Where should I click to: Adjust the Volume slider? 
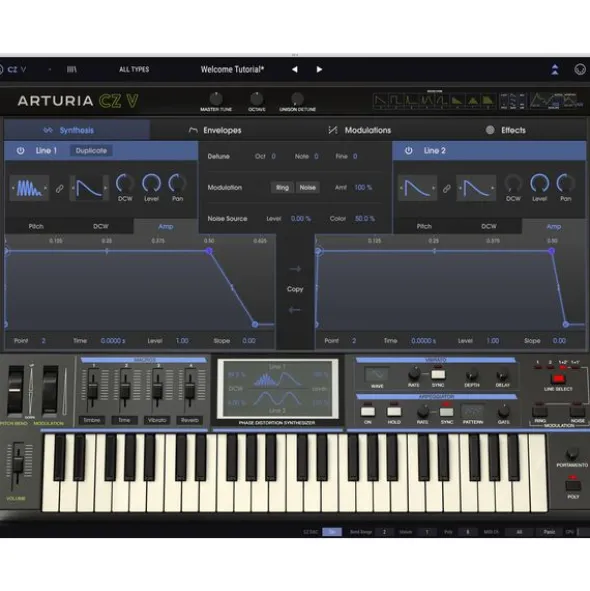click(x=18, y=465)
